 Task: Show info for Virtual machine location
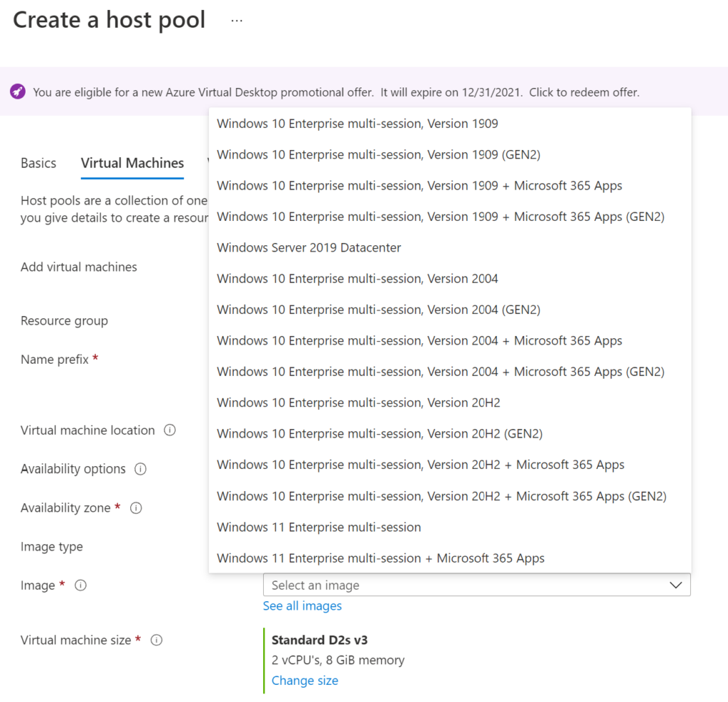(170, 430)
